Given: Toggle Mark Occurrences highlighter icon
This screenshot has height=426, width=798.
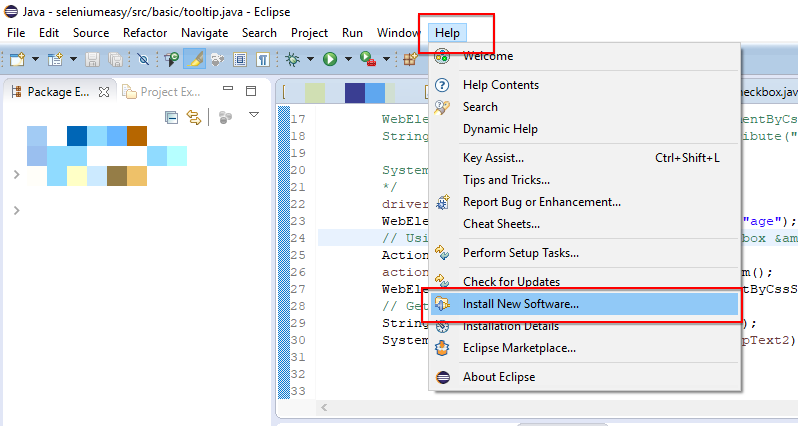Looking at the screenshot, I should click(x=194, y=60).
